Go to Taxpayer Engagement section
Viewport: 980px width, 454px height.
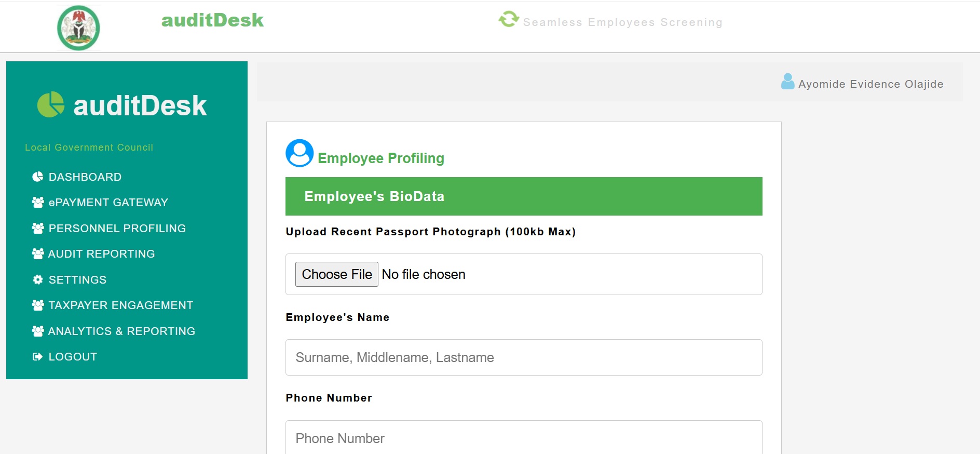(x=113, y=305)
